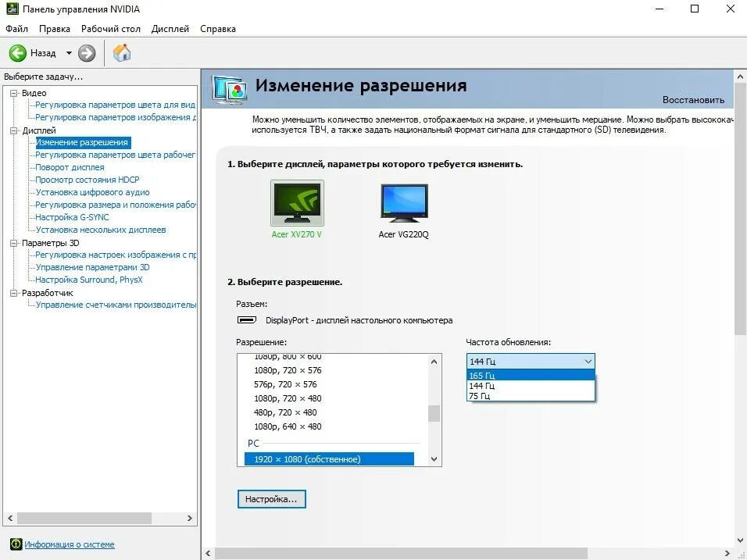Click the NVIDIA Control Panel title icon

click(12, 9)
